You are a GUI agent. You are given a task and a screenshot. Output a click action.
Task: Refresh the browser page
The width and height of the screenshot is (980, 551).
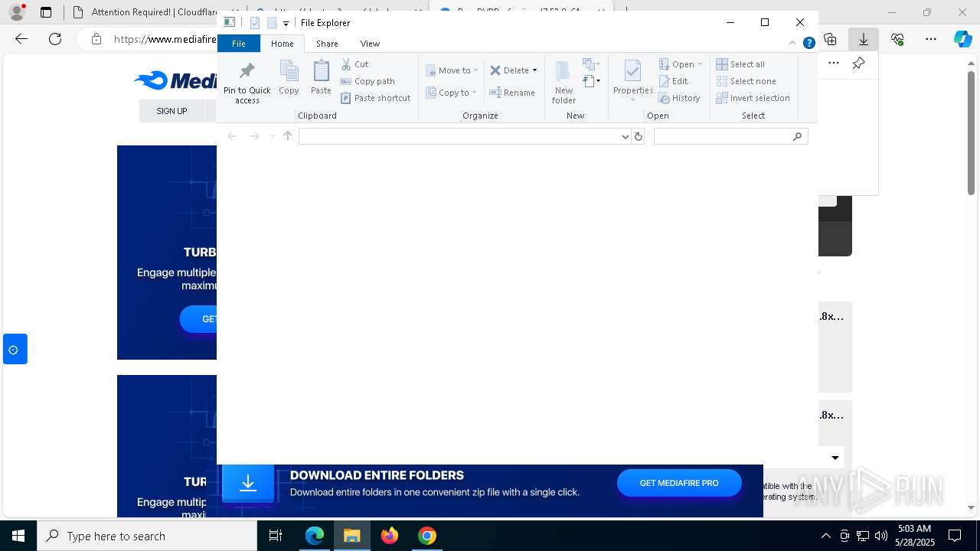pos(55,39)
